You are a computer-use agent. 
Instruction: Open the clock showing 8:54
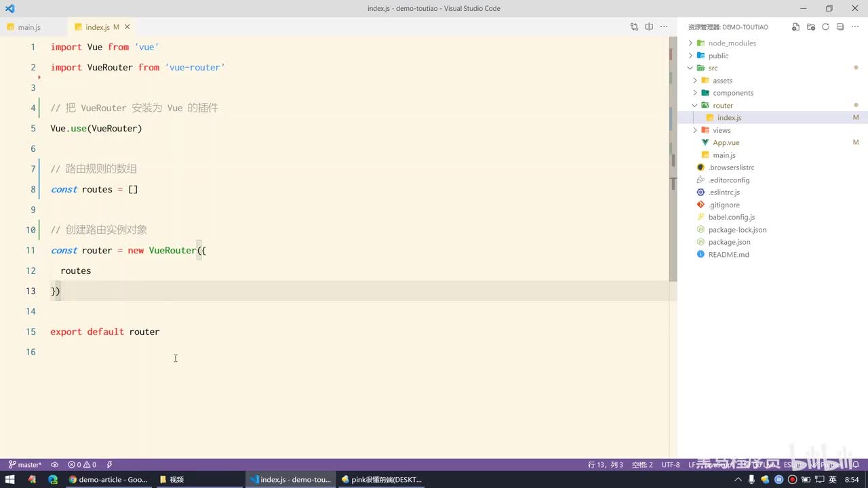pos(852,479)
